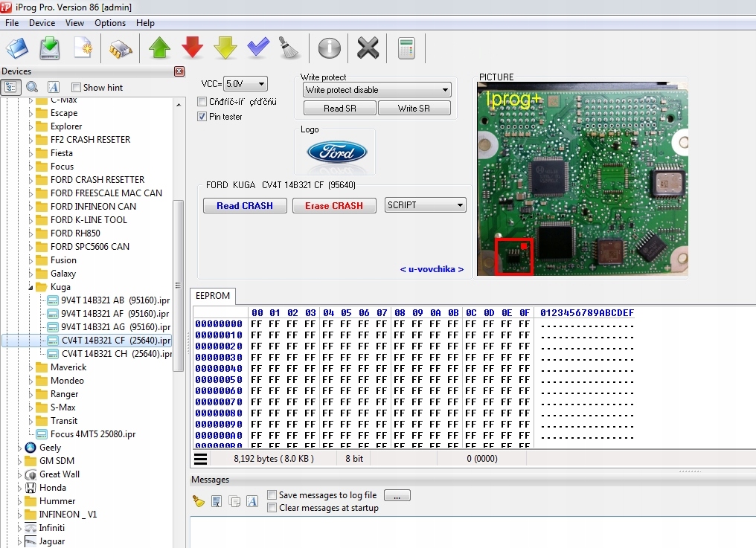Enable Save messages to log file
756x548 pixels.
(272, 495)
